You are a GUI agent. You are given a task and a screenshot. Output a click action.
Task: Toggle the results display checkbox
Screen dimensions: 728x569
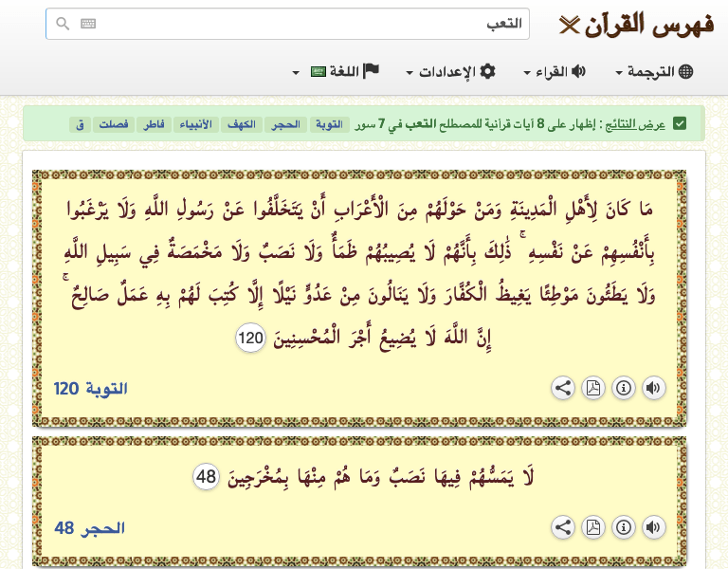click(x=680, y=124)
